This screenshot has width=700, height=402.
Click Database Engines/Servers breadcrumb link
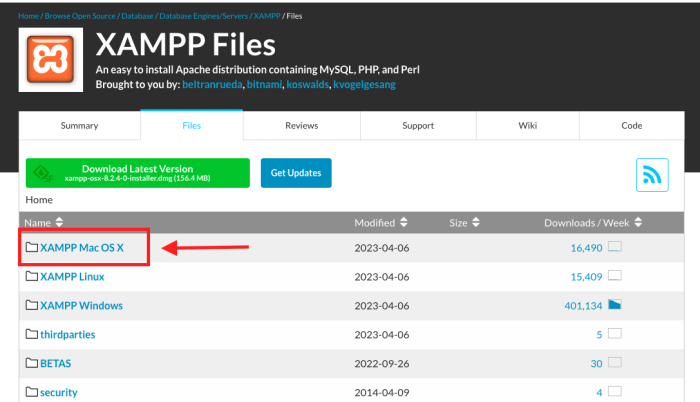click(x=204, y=16)
